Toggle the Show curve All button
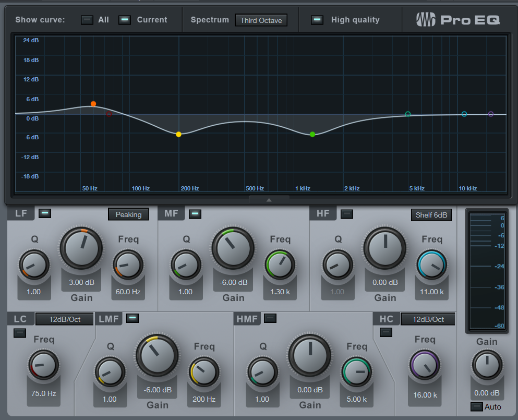518x420 pixels. click(x=87, y=20)
